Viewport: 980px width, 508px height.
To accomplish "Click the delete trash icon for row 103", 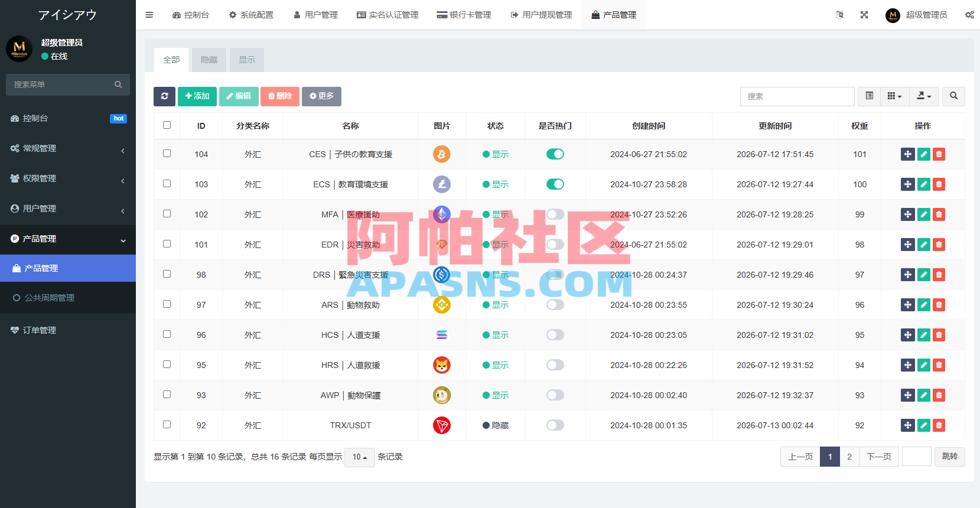I will pos(939,184).
